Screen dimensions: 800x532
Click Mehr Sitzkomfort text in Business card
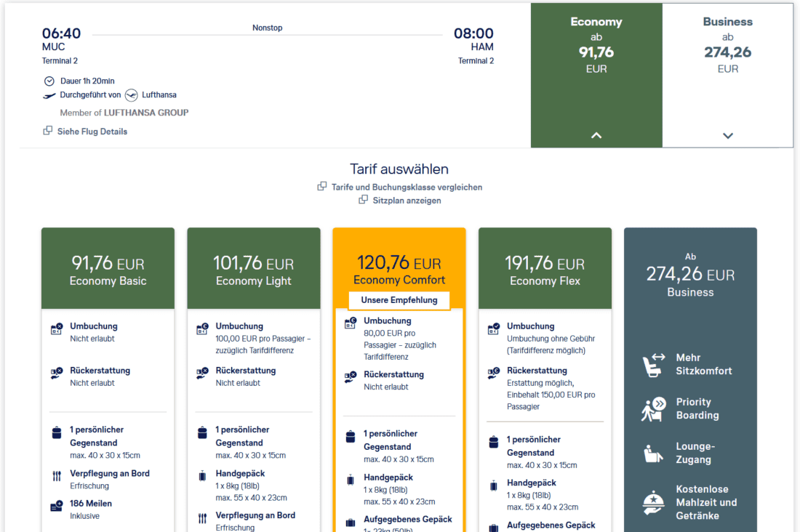tap(703, 364)
